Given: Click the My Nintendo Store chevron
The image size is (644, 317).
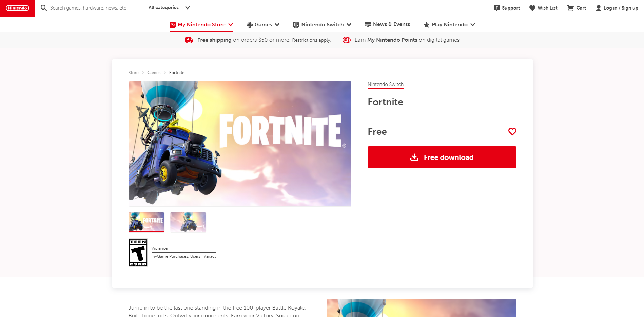Looking at the screenshot, I should click(231, 25).
